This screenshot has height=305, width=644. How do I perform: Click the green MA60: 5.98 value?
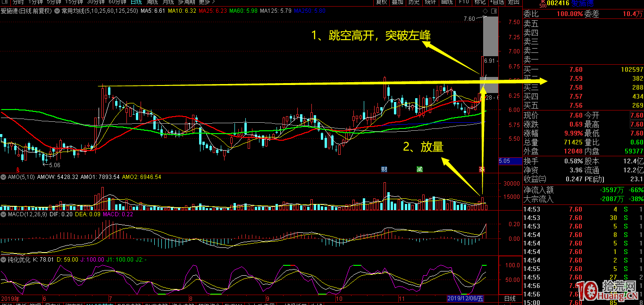click(244, 10)
